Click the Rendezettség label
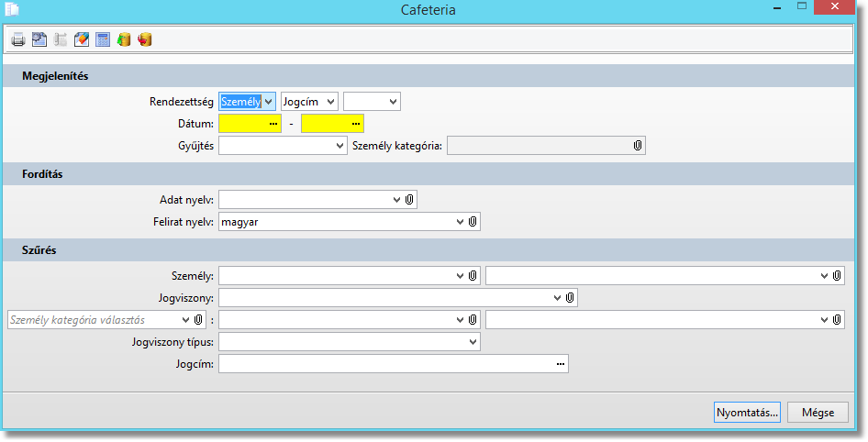This screenshot has width=868, height=442. (x=182, y=102)
